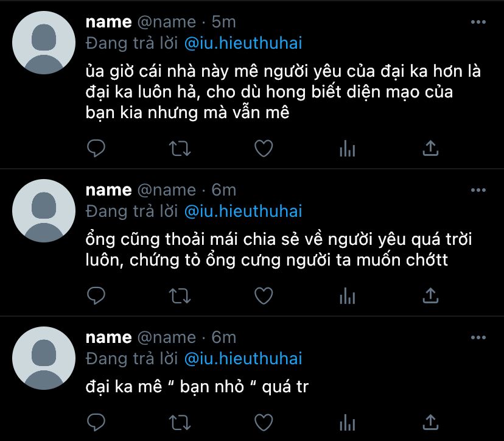Open the name author of the first tweet
The height and width of the screenshot is (441, 504).
point(108,22)
